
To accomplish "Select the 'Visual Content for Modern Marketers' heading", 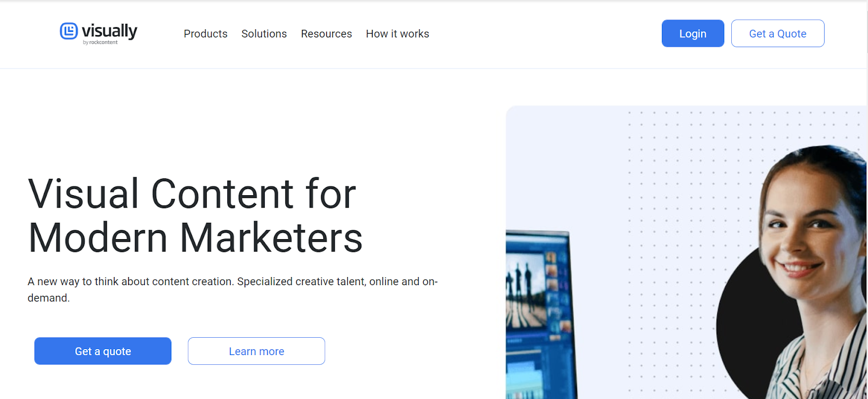I will click(x=195, y=216).
